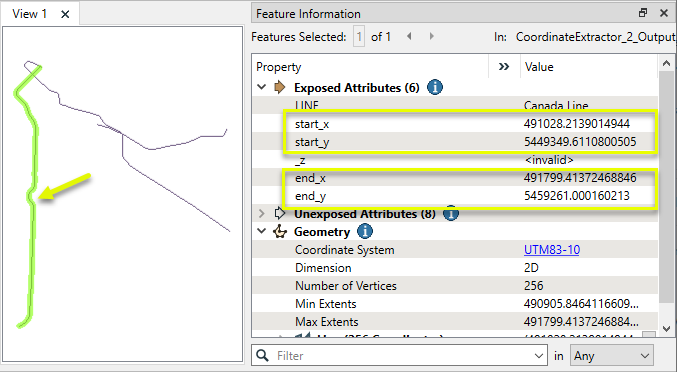Select the start_x attribute row

point(455,124)
